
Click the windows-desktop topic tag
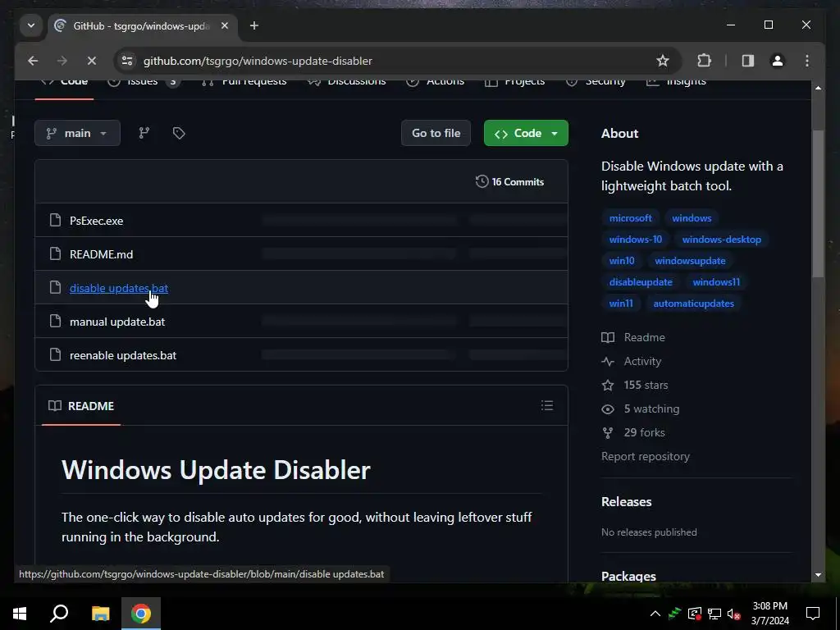[x=721, y=240]
